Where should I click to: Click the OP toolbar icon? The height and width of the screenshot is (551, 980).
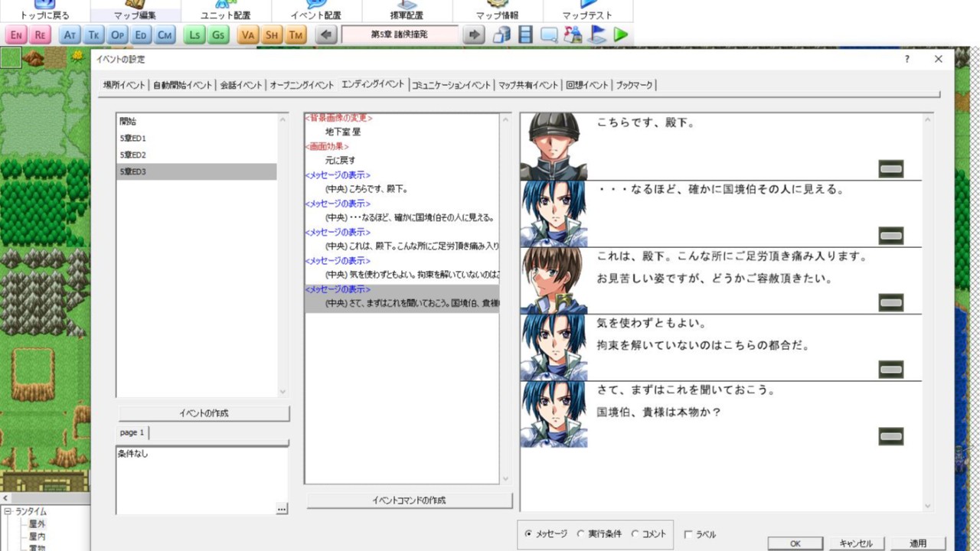(x=117, y=35)
